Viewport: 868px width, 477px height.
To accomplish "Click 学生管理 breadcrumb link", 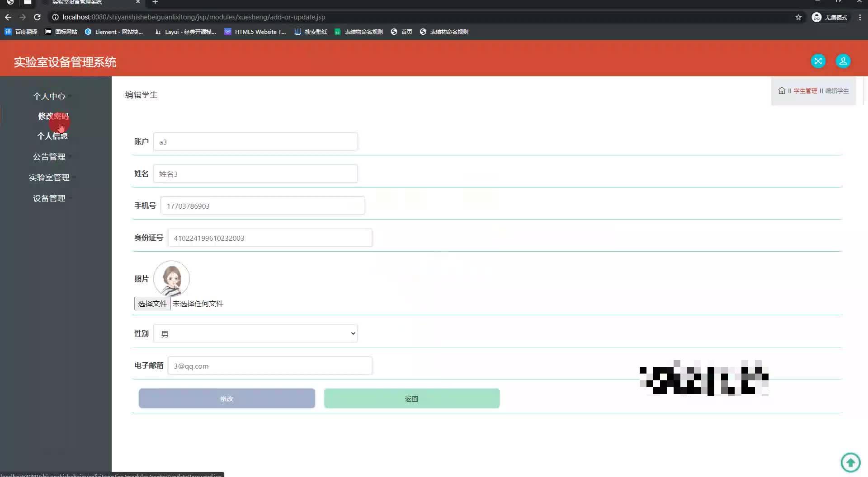I will (x=805, y=91).
